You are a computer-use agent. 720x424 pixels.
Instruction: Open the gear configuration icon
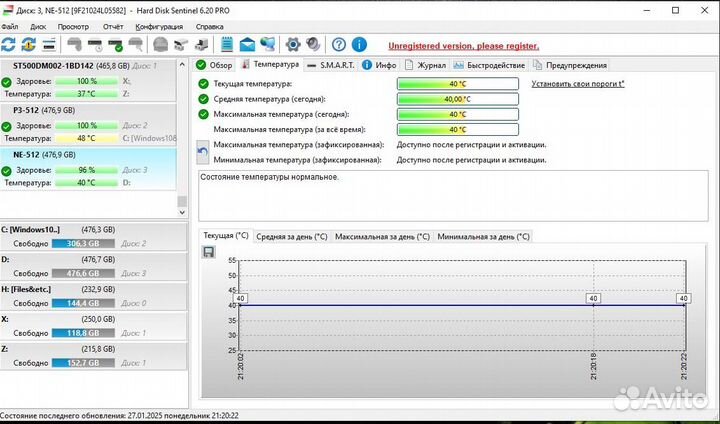(293, 45)
